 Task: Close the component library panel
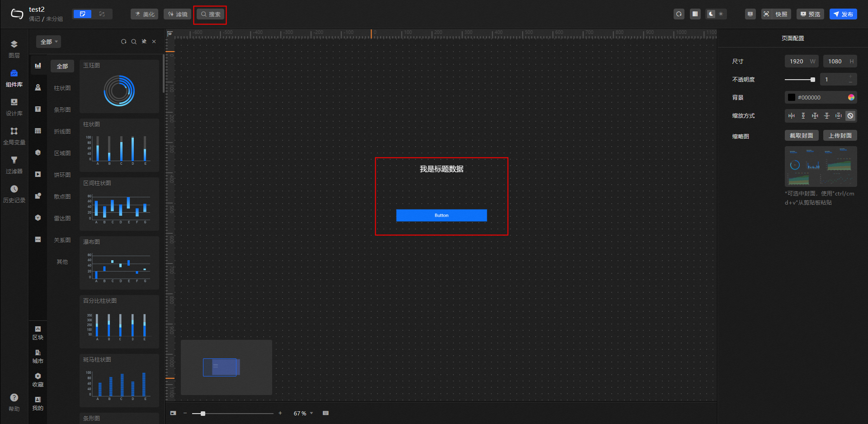point(154,42)
